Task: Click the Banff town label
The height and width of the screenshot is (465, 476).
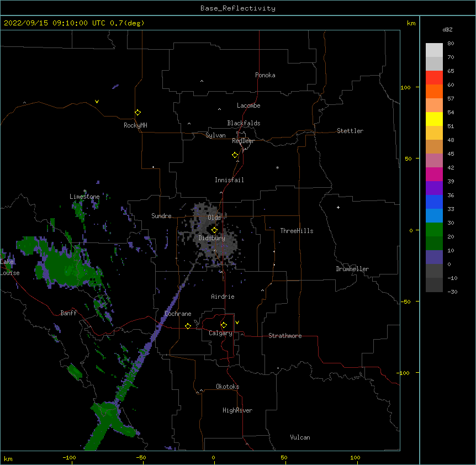Action: coord(68,313)
